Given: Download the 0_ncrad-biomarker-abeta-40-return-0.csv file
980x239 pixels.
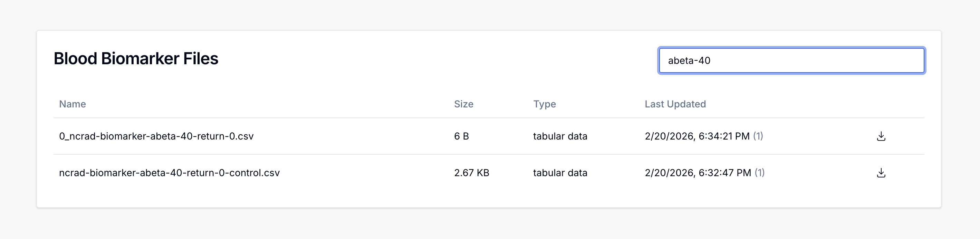Looking at the screenshot, I should [x=881, y=136].
